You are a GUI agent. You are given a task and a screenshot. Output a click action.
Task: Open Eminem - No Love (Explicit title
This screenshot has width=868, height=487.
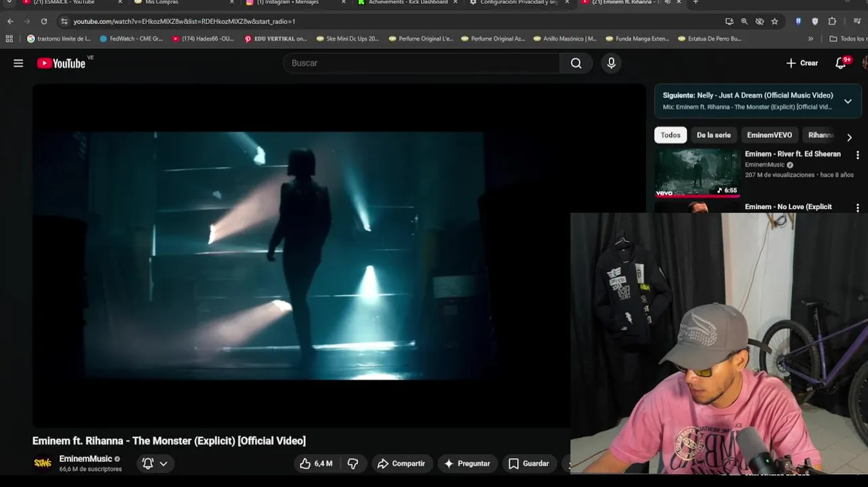tap(788, 207)
